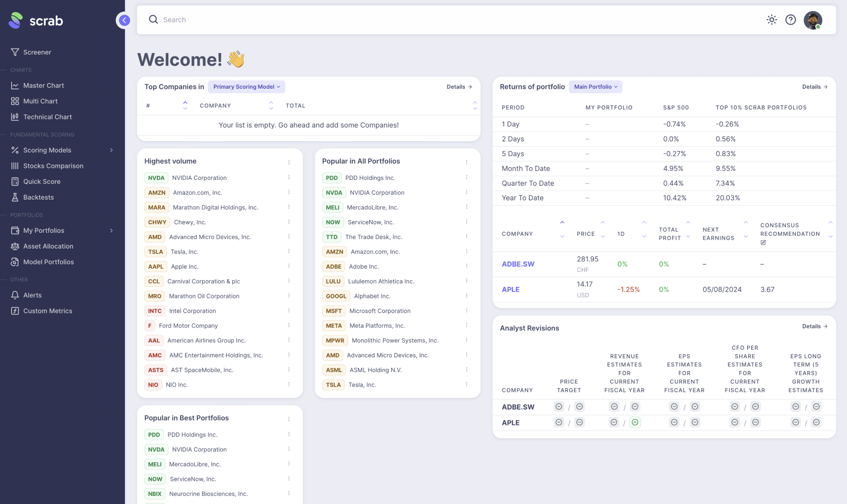Open the help question mark icon
The height and width of the screenshot is (504, 847).
pos(791,20)
